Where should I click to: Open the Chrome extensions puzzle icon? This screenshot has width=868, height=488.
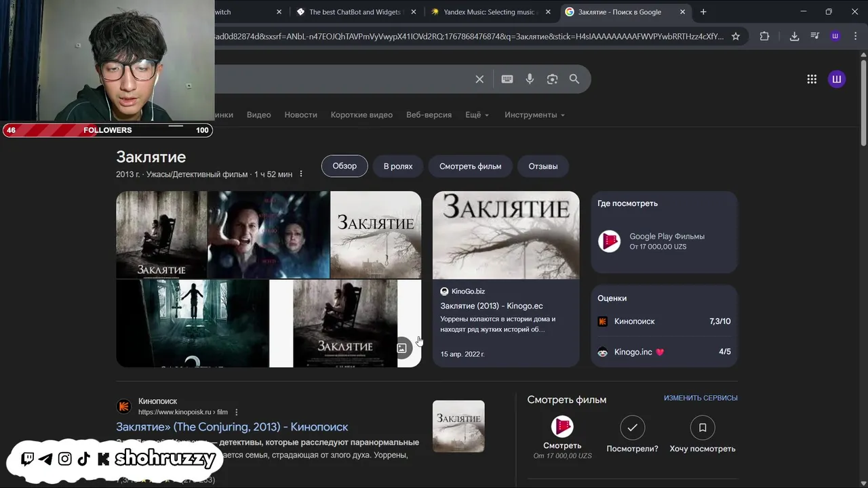click(x=764, y=36)
